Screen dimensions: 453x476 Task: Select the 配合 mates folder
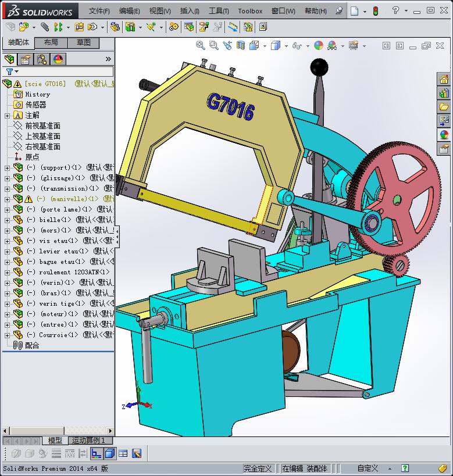coord(32,345)
